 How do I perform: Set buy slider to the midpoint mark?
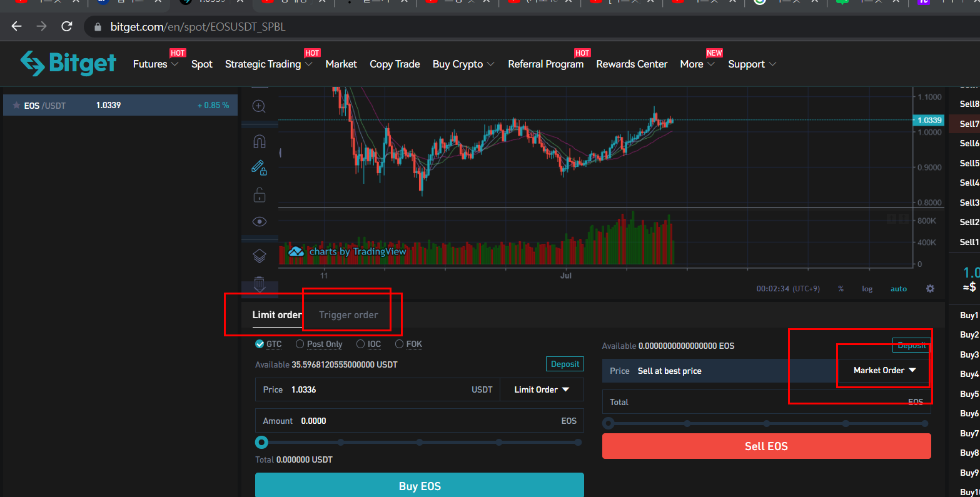[x=420, y=442]
